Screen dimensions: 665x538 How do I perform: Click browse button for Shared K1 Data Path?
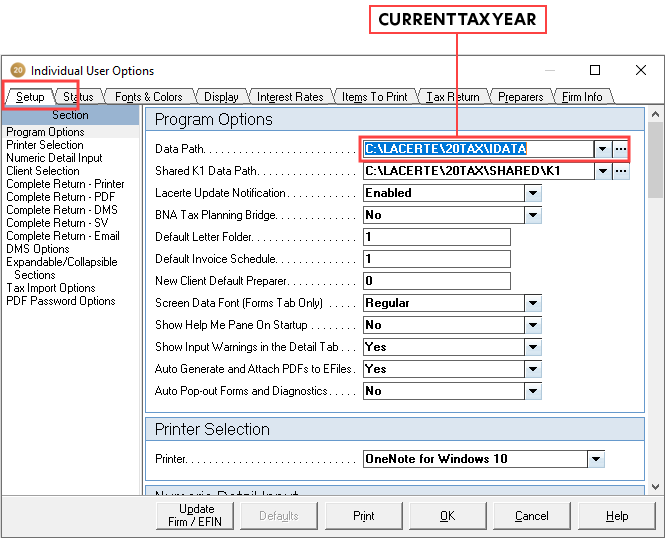pos(621,171)
